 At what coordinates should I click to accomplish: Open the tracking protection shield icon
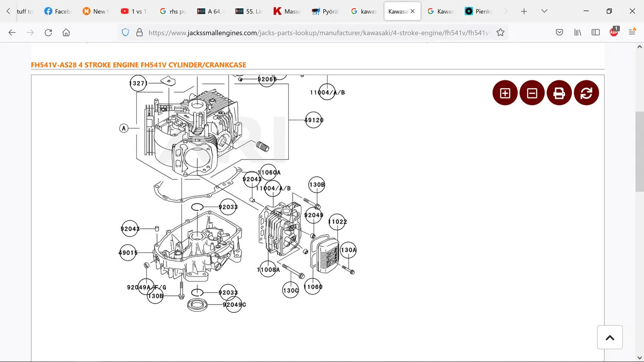coord(126,32)
